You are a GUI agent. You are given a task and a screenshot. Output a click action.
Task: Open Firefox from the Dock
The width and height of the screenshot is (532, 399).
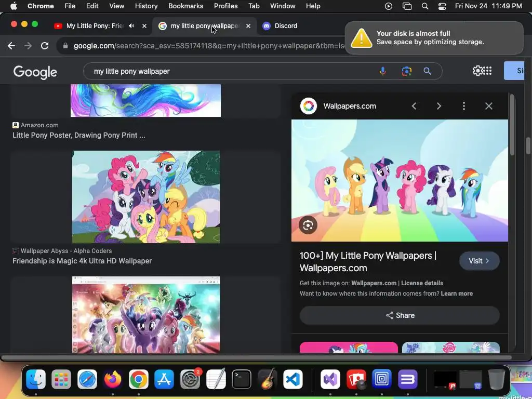113,379
